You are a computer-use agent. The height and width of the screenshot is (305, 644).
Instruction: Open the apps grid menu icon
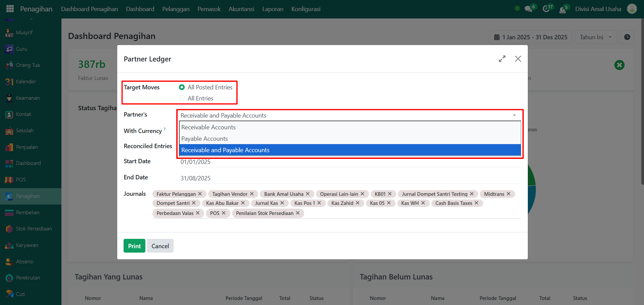[10, 9]
